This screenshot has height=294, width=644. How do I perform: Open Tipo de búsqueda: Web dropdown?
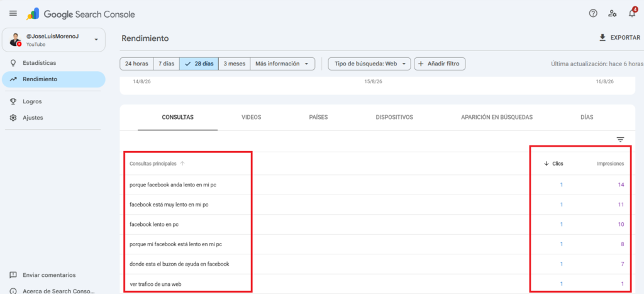369,64
